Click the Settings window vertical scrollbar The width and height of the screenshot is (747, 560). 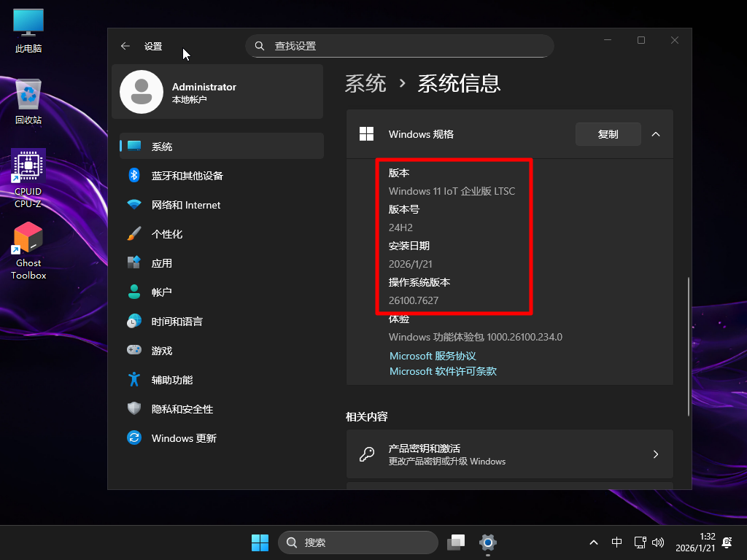tap(687, 346)
